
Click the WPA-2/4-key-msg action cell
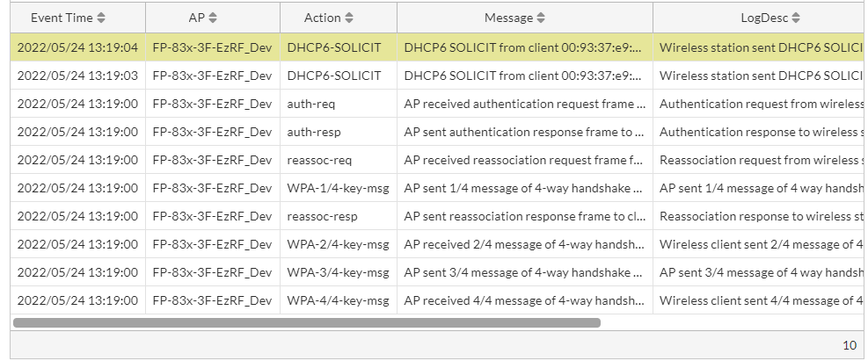pyautogui.click(x=338, y=244)
